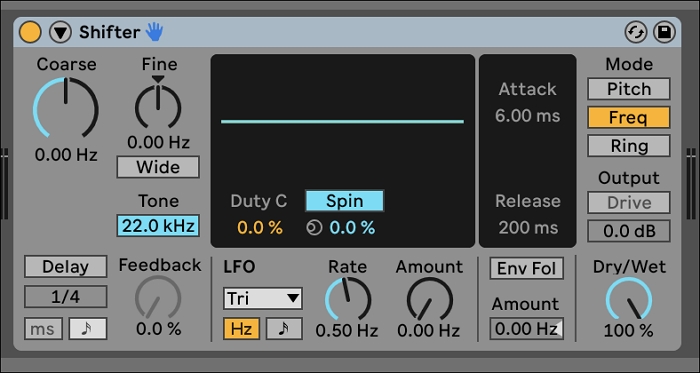Click the LFO waveform line display
Viewport: 700px width, 373px height.
coord(342,121)
